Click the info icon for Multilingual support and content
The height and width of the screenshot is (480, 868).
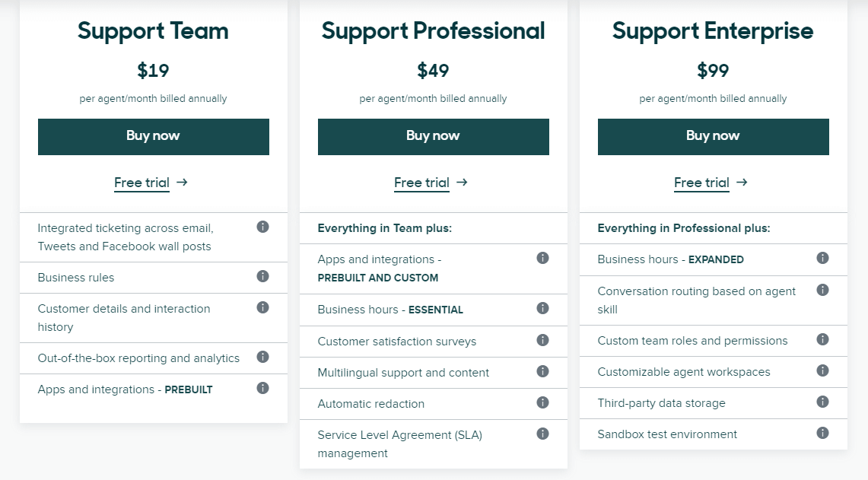[542, 372]
